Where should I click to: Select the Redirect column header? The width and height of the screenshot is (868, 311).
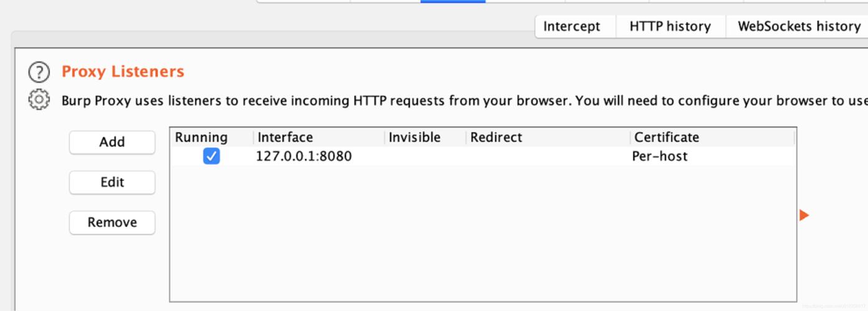[496, 137]
